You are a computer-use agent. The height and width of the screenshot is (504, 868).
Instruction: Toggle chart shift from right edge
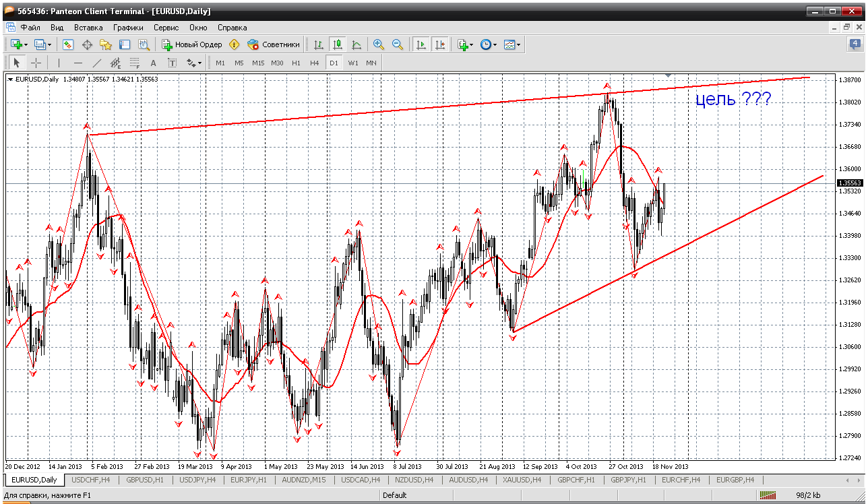[440, 44]
